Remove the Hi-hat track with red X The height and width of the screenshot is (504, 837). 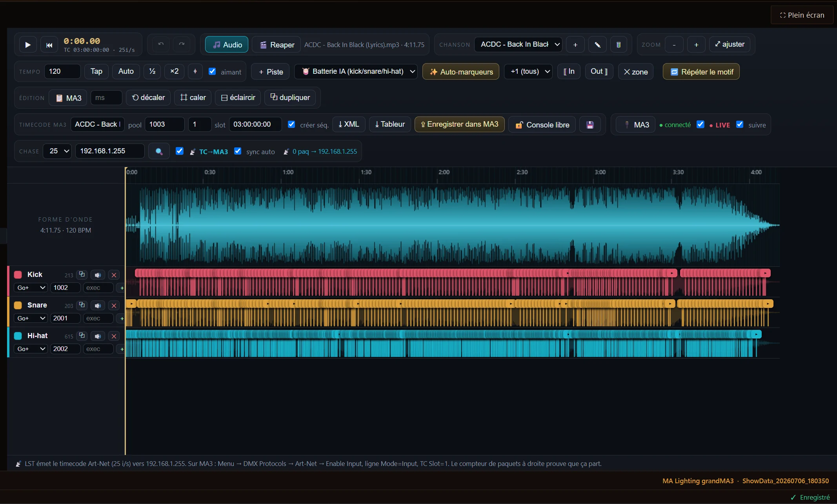click(x=114, y=336)
